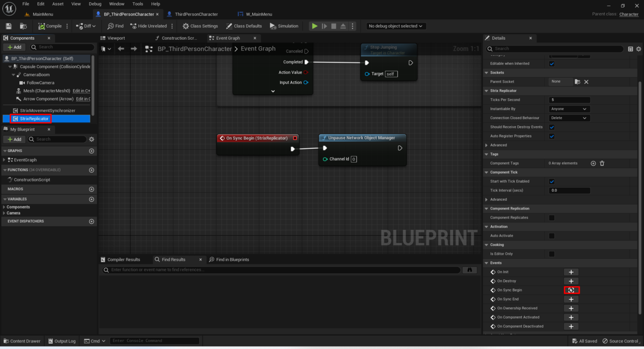Click Hide Unrelated in toolbar
The image size is (644, 349).
[148, 26]
